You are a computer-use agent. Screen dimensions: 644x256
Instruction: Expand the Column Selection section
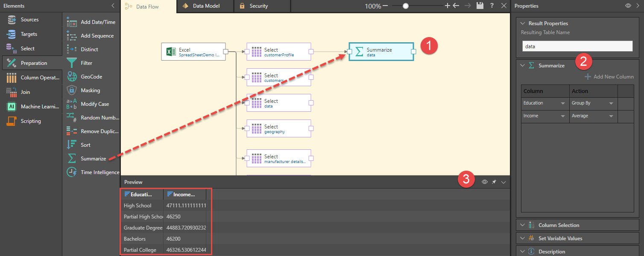559,225
